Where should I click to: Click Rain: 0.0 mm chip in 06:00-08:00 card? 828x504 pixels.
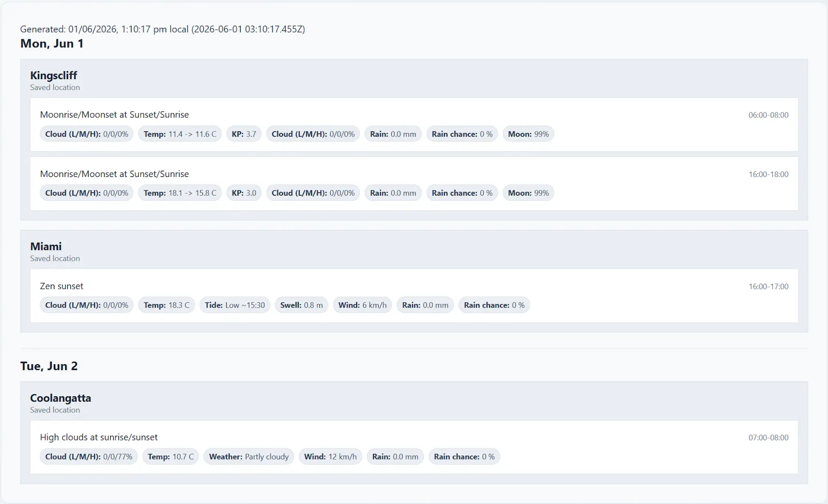click(393, 134)
